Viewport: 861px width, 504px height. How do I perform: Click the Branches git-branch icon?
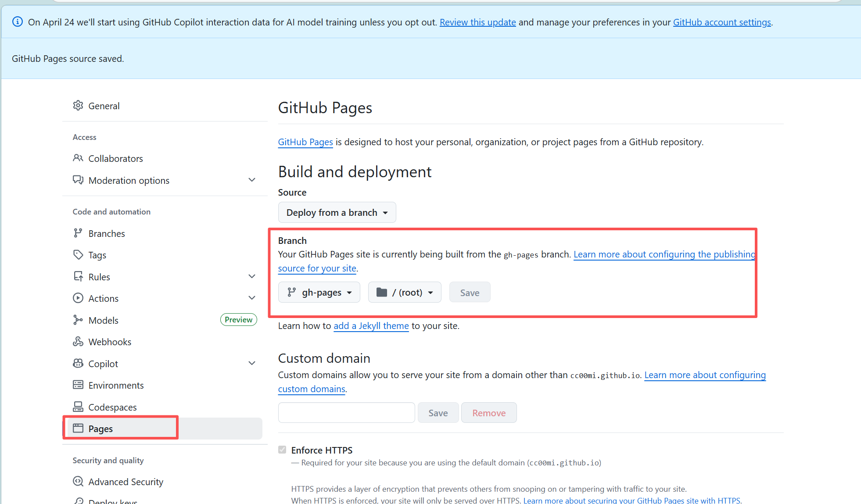click(78, 233)
